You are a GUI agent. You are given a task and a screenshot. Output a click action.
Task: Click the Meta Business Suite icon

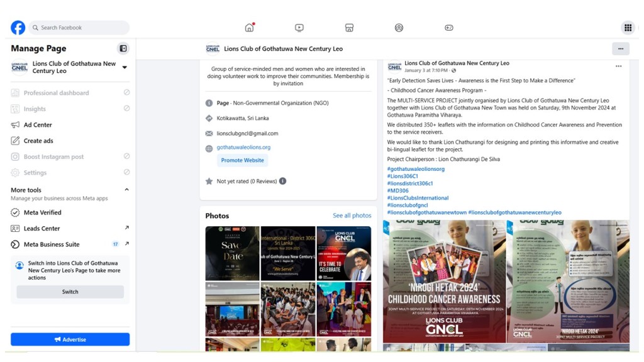(x=15, y=244)
